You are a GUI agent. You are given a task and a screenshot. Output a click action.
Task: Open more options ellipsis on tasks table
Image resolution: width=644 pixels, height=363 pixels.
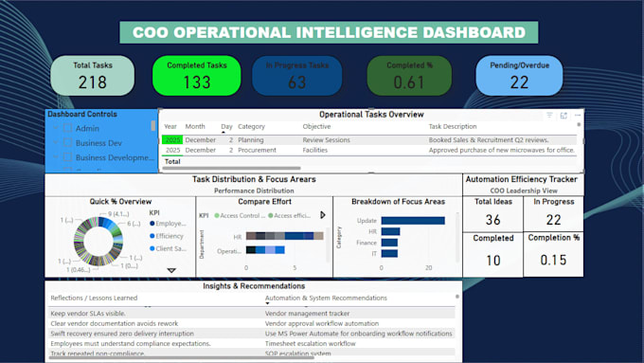tap(578, 116)
